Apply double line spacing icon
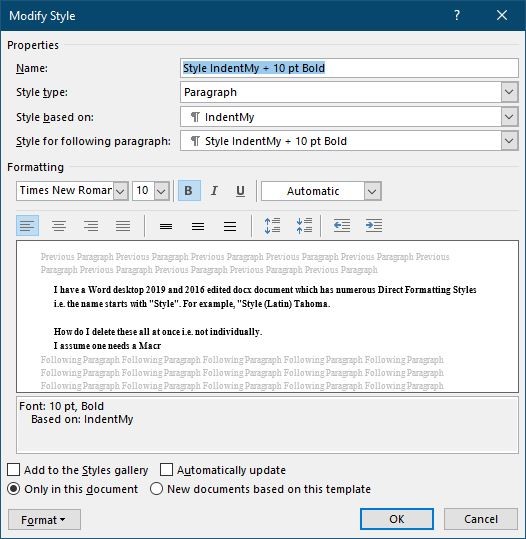This screenshot has width=526, height=539. [x=230, y=226]
